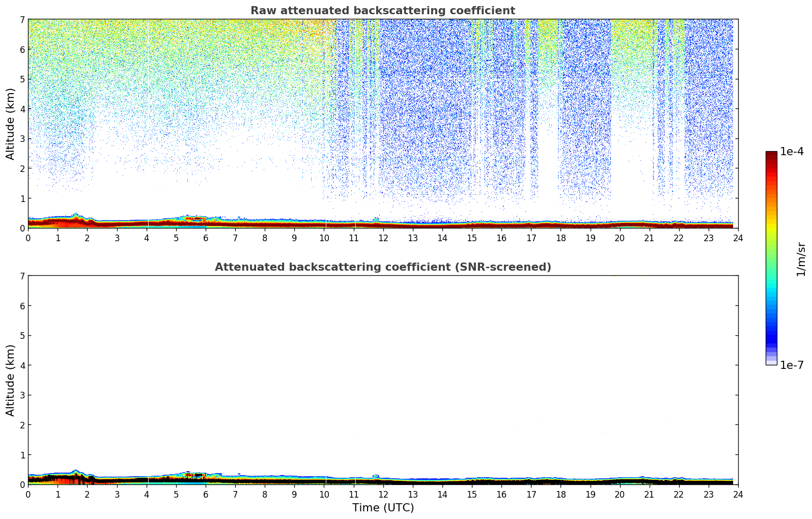Click altitude tick "4" of the SNR-screened plot
The width and height of the screenshot is (812, 519).
tap(22, 365)
